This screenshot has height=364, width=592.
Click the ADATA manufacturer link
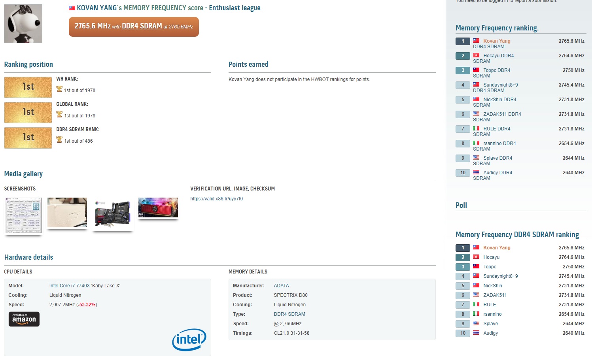[281, 285]
